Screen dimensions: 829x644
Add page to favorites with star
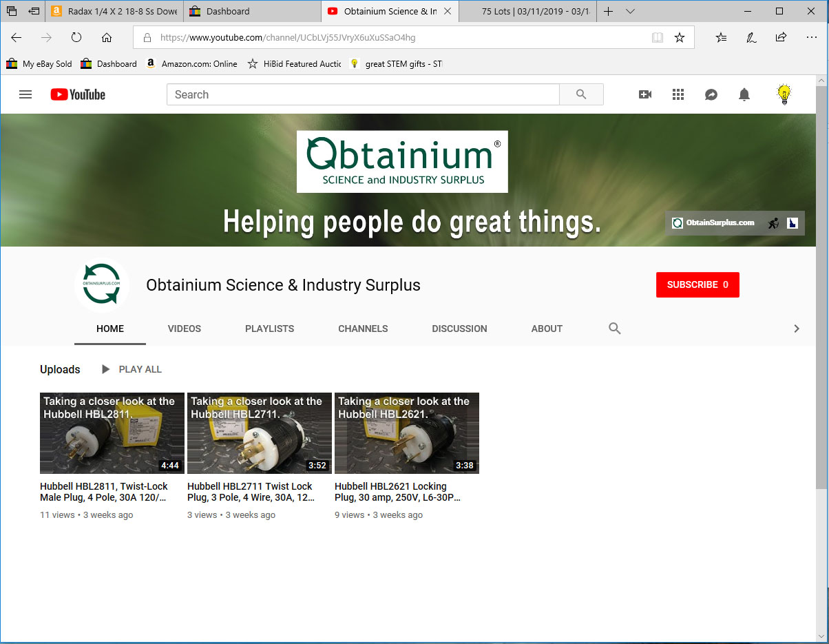680,38
